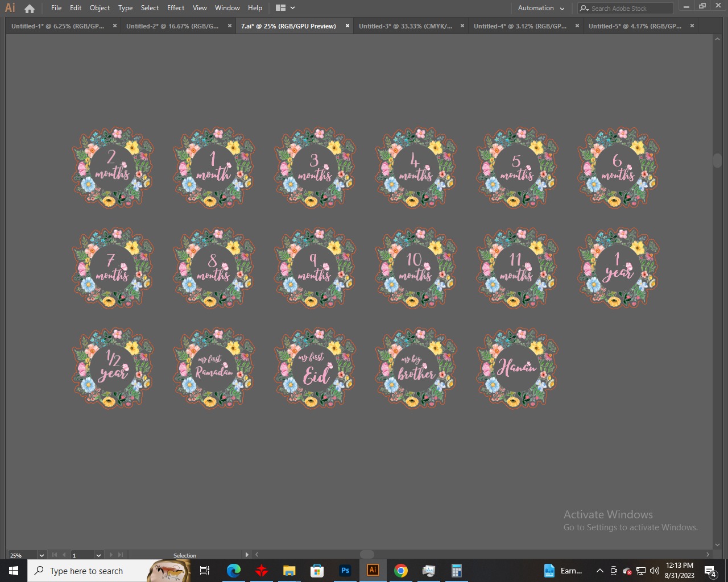Switch to the Untitled-1 document tab

58,26
